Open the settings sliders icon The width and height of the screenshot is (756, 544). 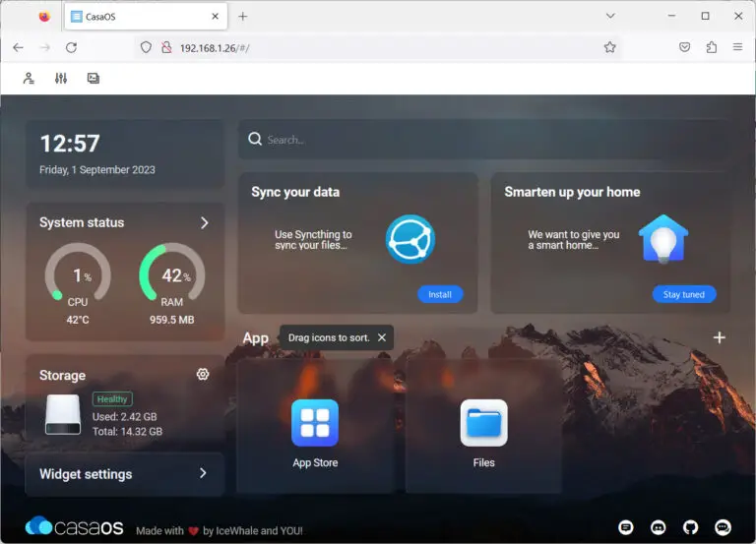coord(61,79)
